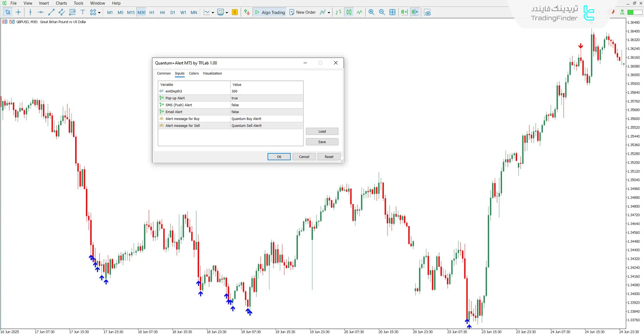Viewport: 644px width, 334px height.
Task: Select the crosshair cursor tool
Action: [18, 12]
